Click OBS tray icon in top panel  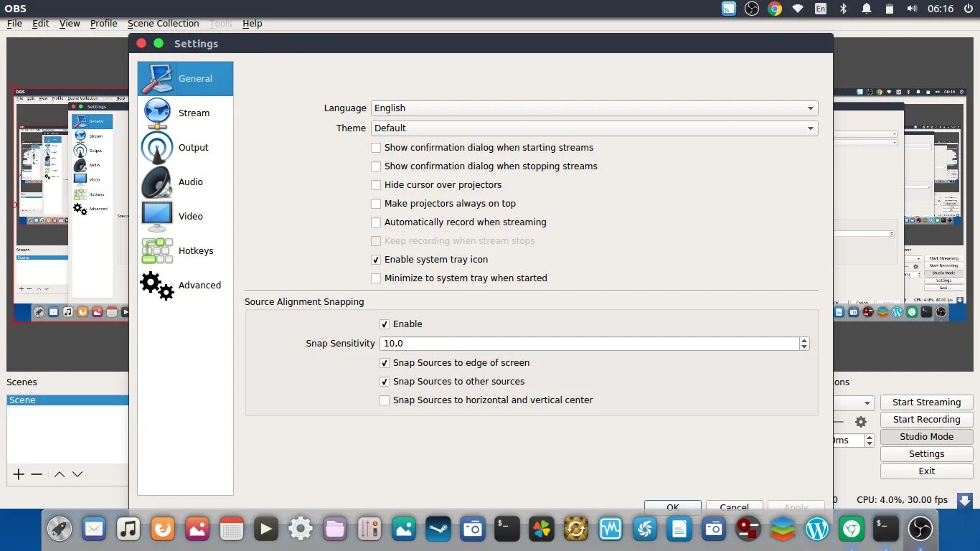(751, 9)
